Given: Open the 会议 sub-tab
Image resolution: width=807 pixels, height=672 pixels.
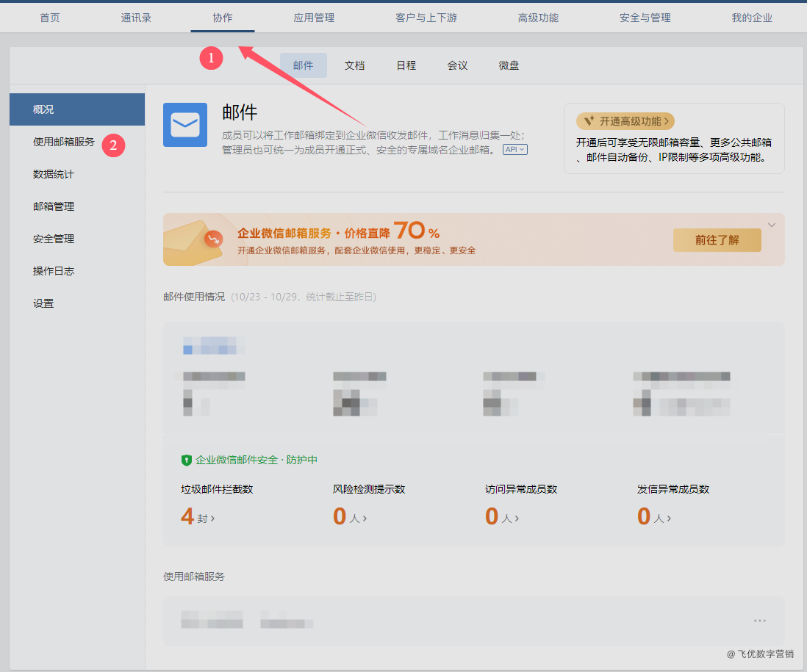Looking at the screenshot, I should 457,65.
